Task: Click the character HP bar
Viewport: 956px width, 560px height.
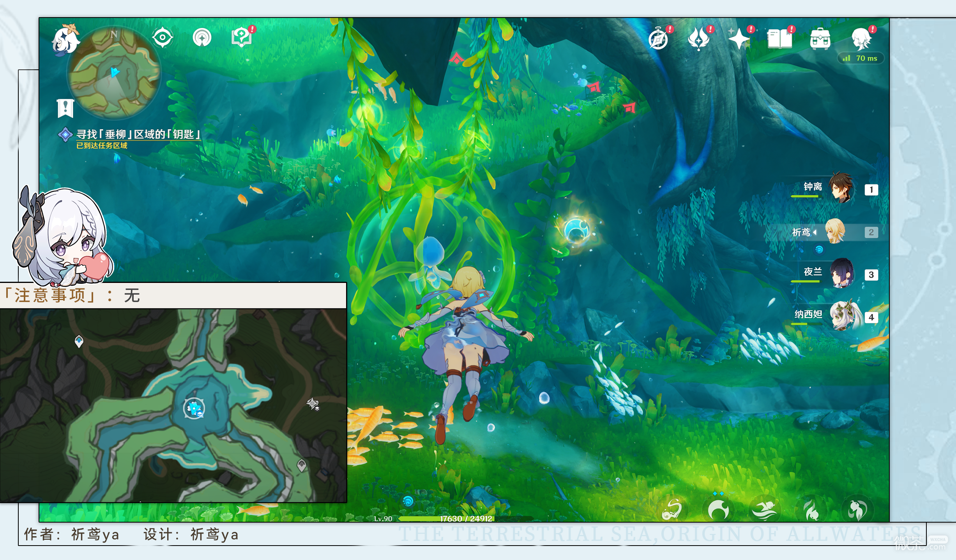Action: [x=466, y=518]
